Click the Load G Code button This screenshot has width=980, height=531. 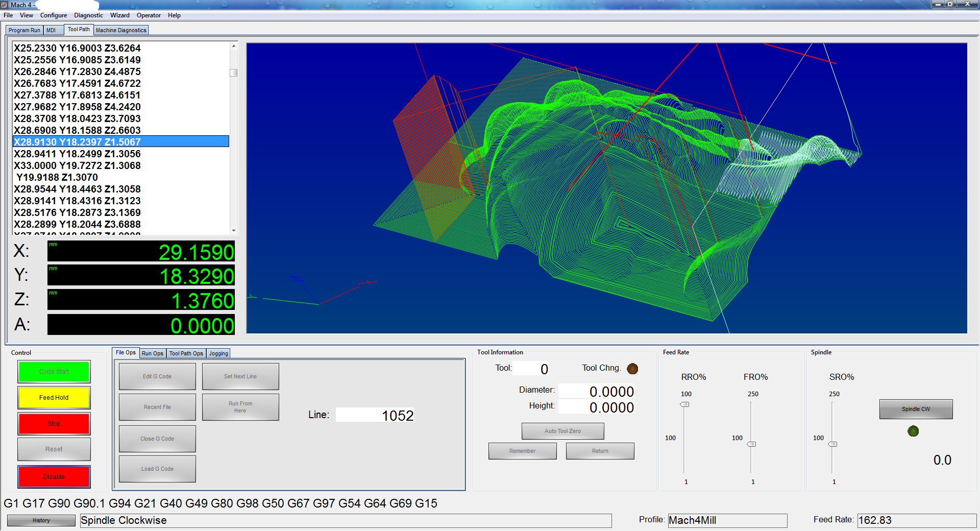(157, 469)
